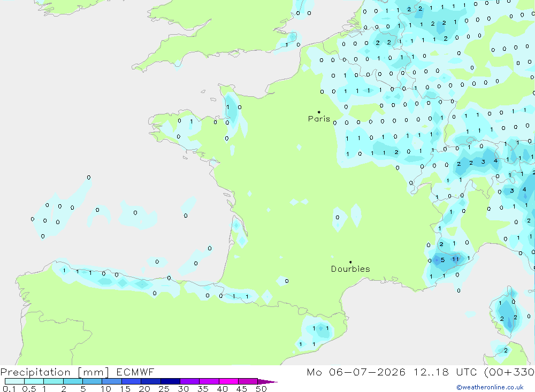Click the '35' legend scale value

point(203,389)
